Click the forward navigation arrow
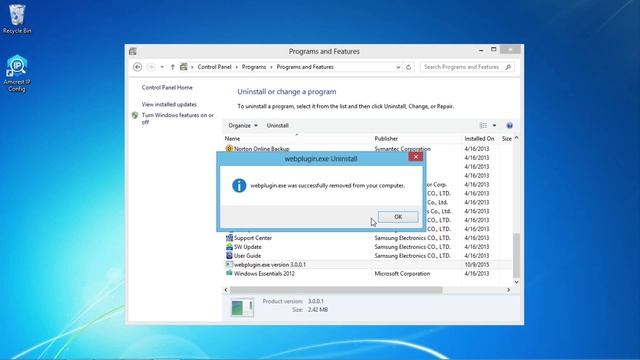This screenshot has width=640, height=360. 151,67
